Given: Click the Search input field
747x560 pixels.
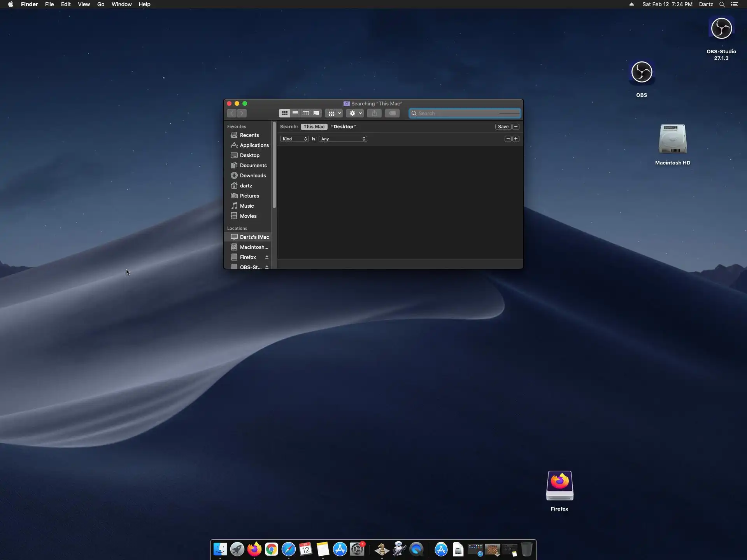Looking at the screenshot, I should pos(465,113).
